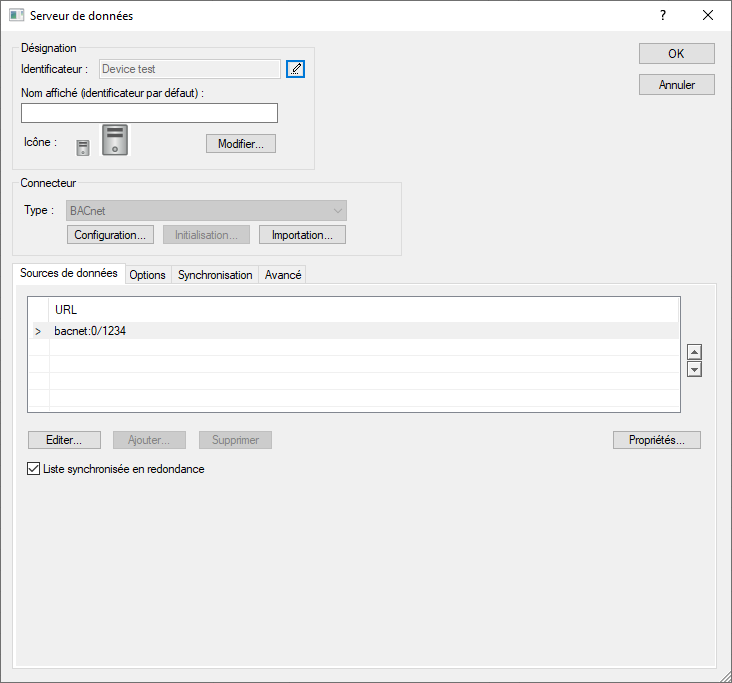Switch to the Options tab
This screenshot has height=683, width=732.
(x=147, y=275)
